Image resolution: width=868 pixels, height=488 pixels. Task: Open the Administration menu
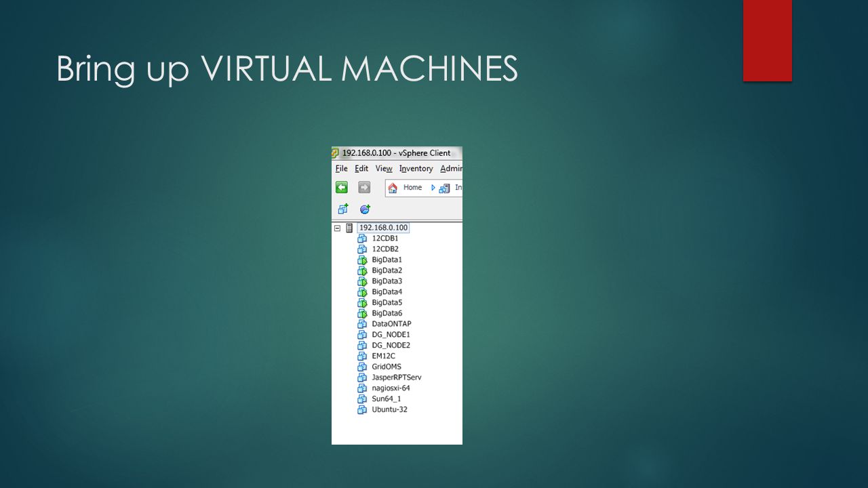pos(451,169)
